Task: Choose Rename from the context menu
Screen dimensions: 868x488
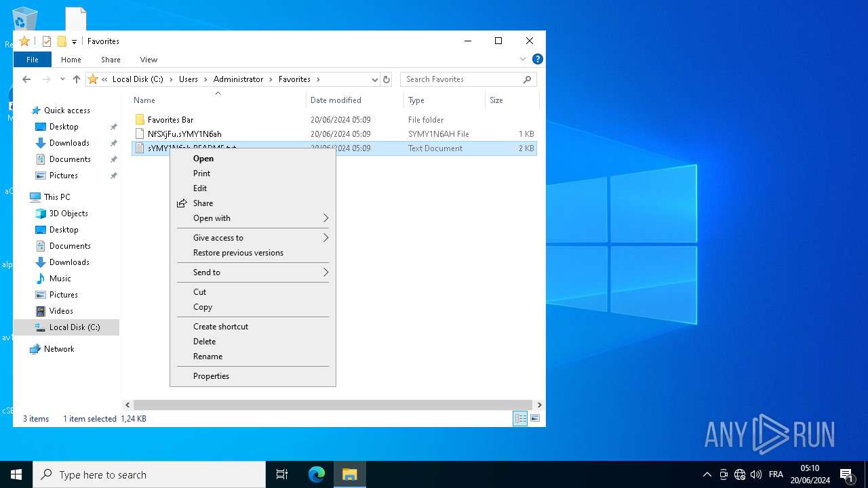Action: click(x=252, y=357)
